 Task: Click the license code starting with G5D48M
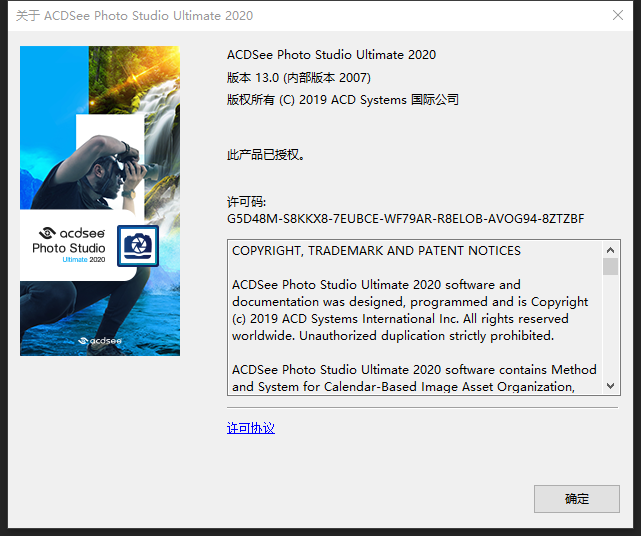pos(405,218)
